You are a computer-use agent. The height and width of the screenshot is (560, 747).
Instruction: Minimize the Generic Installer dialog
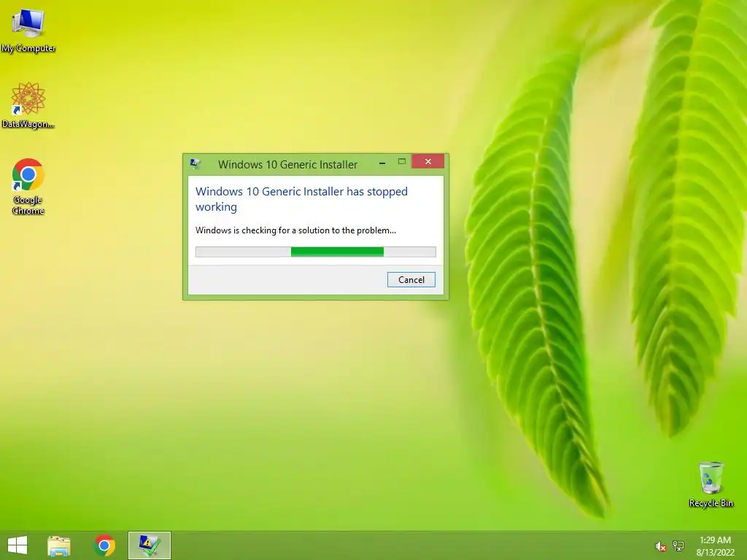tap(382, 163)
